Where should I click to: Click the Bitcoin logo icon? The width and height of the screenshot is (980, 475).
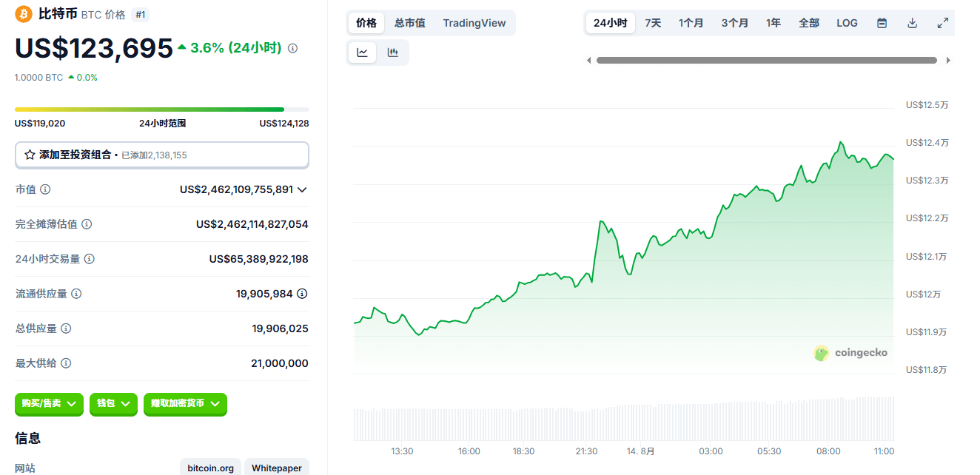tap(24, 14)
